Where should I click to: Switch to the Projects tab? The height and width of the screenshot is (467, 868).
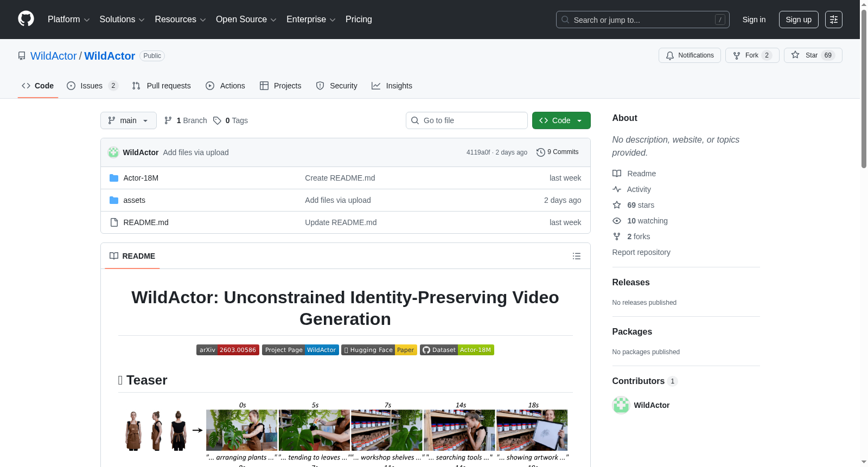coord(280,86)
